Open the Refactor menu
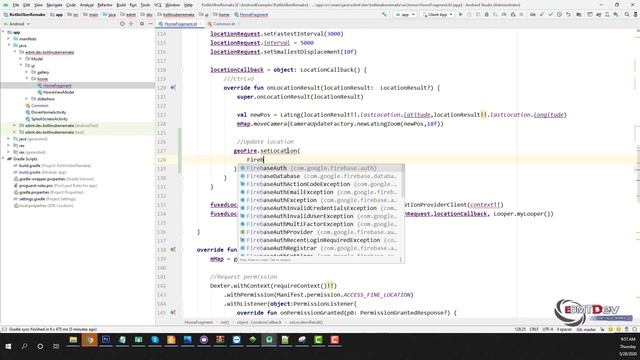 point(104,5)
